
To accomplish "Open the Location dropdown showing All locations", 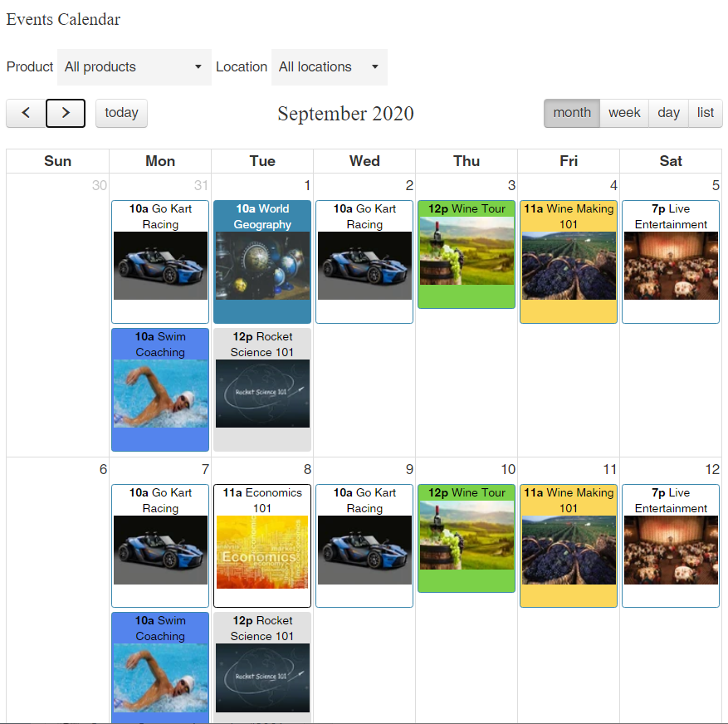I will pyautogui.click(x=330, y=67).
